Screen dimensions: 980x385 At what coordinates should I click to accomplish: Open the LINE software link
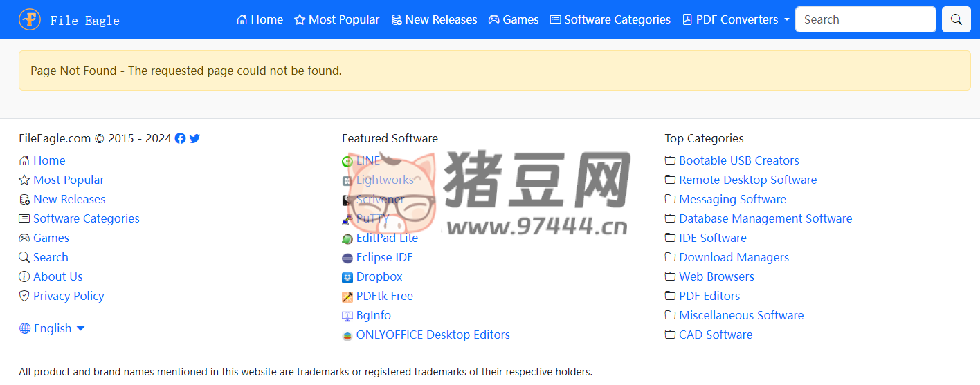(x=368, y=160)
